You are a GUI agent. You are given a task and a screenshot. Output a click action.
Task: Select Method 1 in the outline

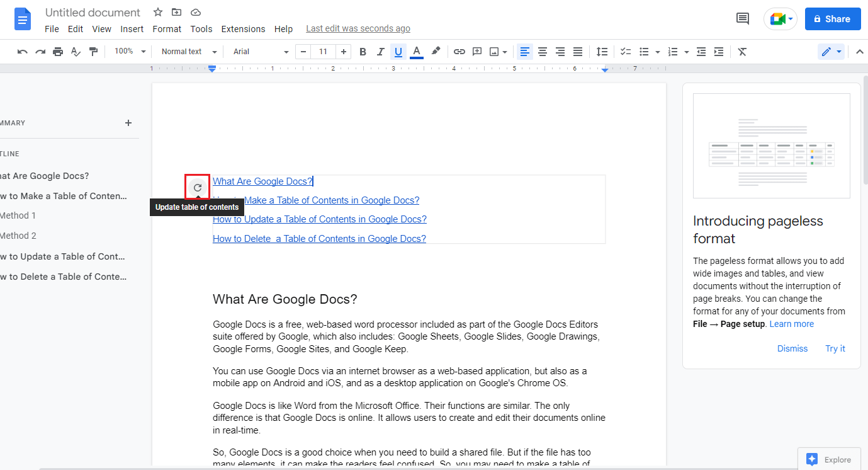tap(18, 215)
